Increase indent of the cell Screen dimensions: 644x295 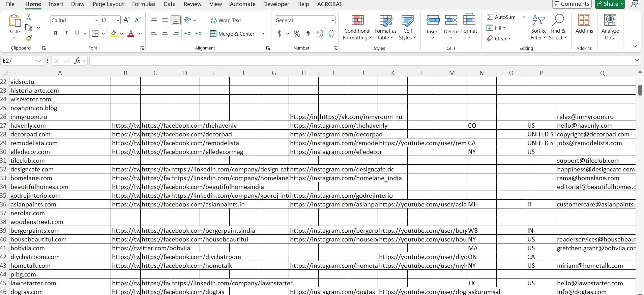pyautogui.click(x=198, y=34)
